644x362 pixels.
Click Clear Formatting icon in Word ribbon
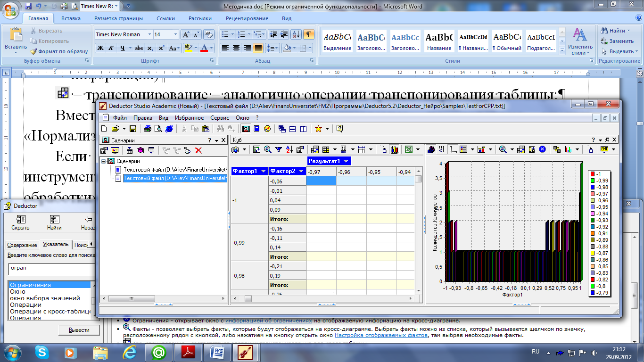click(208, 34)
